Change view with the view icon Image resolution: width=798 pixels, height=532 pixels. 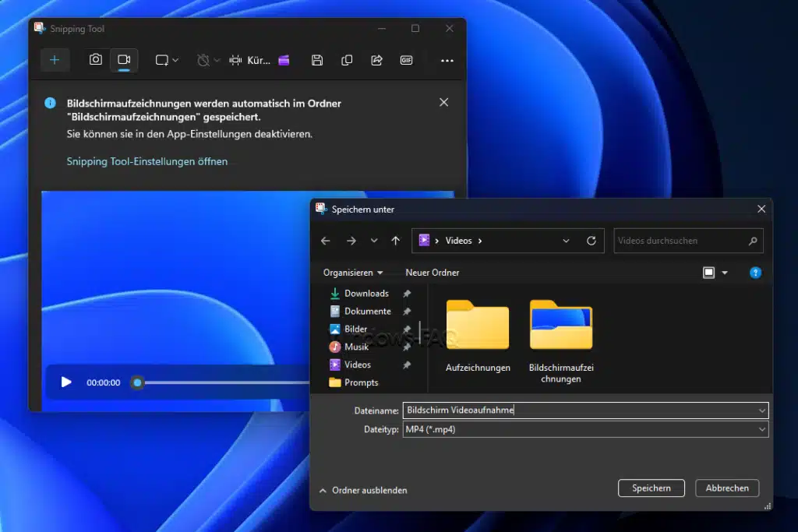coord(708,273)
